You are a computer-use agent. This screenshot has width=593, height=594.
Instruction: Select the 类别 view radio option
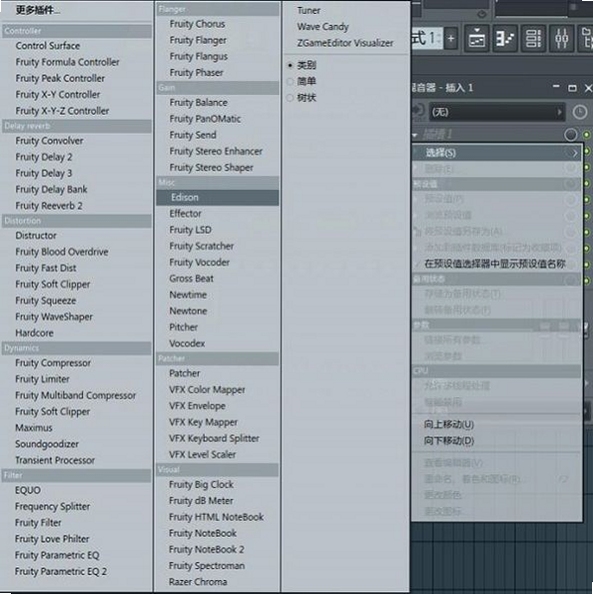(x=302, y=65)
